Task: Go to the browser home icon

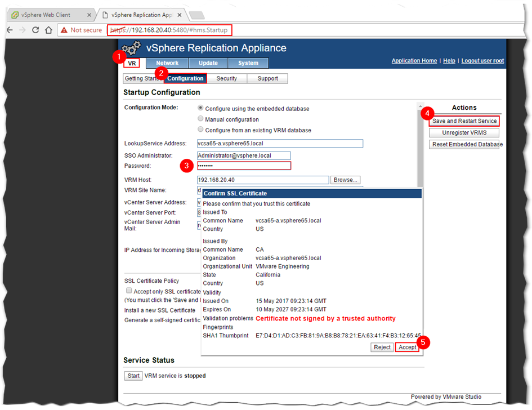Action: coord(48,30)
